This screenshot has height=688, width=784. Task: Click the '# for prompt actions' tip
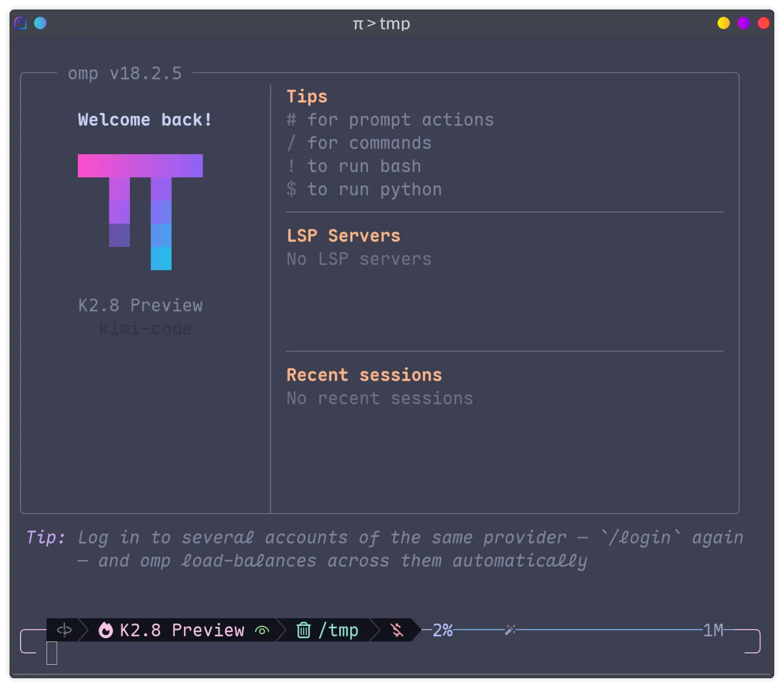[390, 120]
